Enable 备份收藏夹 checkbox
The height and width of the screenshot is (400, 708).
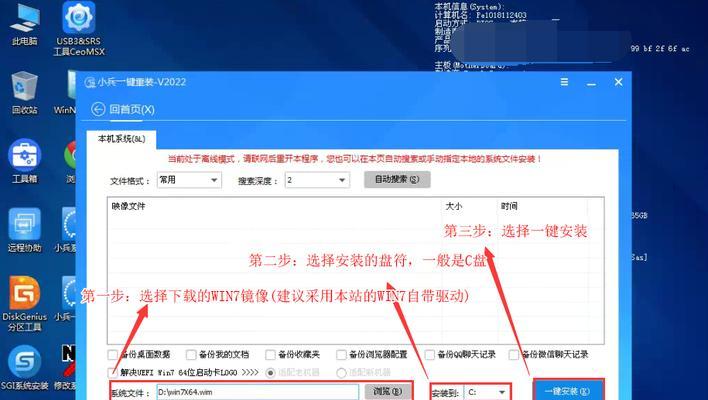[x=270, y=354]
